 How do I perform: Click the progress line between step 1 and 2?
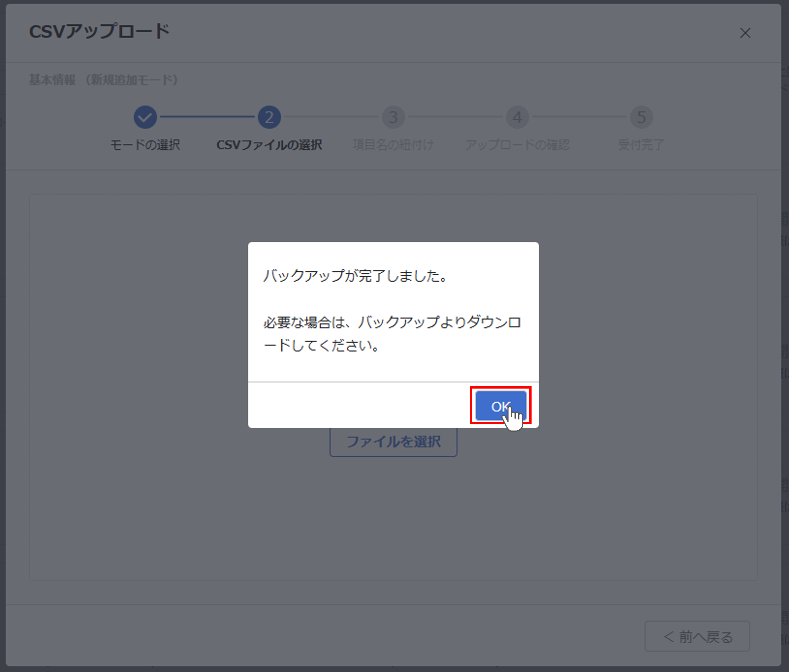point(208,117)
